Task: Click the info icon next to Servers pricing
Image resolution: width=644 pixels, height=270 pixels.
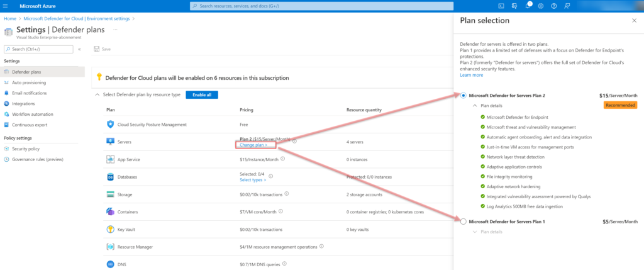Action: pos(294,140)
